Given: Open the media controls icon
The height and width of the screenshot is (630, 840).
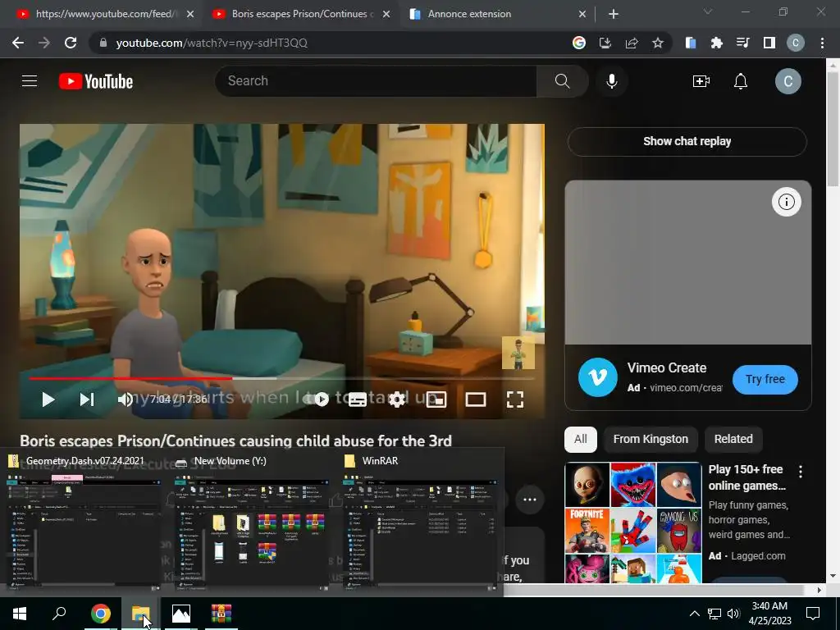Looking at the screenshot, I should pyautogui.click(x=742, y=43).
